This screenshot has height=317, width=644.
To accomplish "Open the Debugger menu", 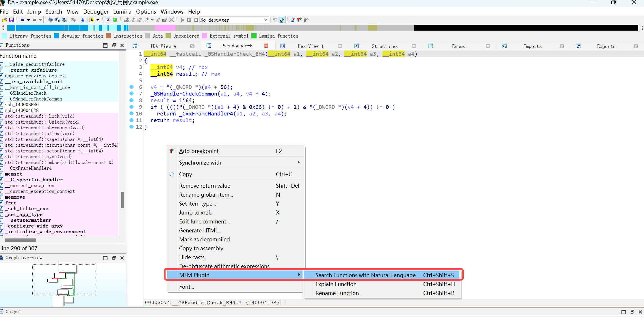I will point(96,12).
